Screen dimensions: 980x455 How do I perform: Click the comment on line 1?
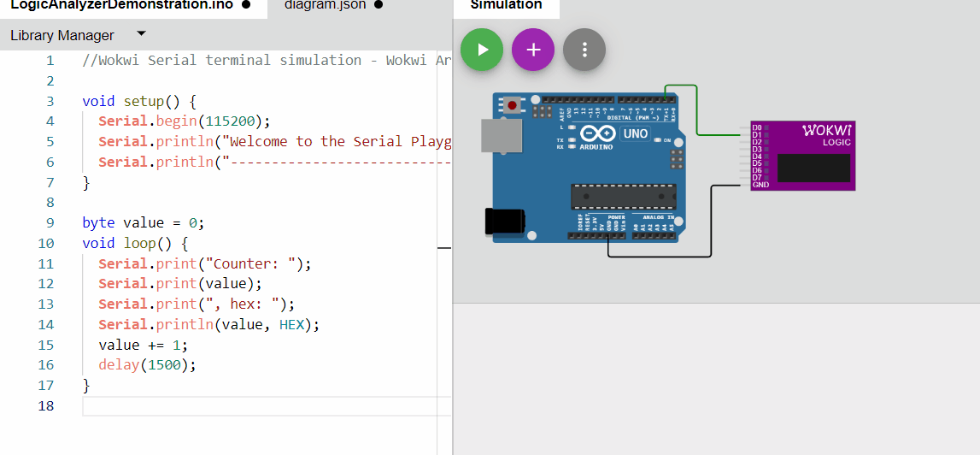tap(266, 60)
